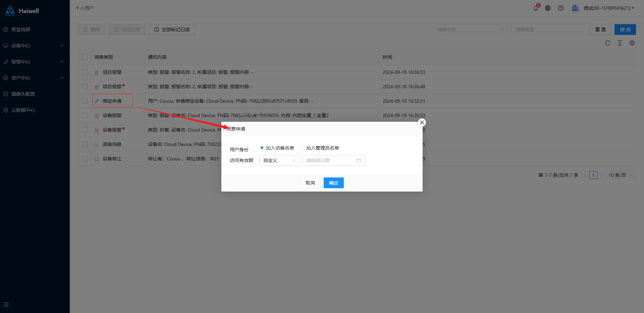Image resolution: width=644 pixels, height=313 pixels.
Task: Click 确定 to confirm the application
Action: (334, 183)
